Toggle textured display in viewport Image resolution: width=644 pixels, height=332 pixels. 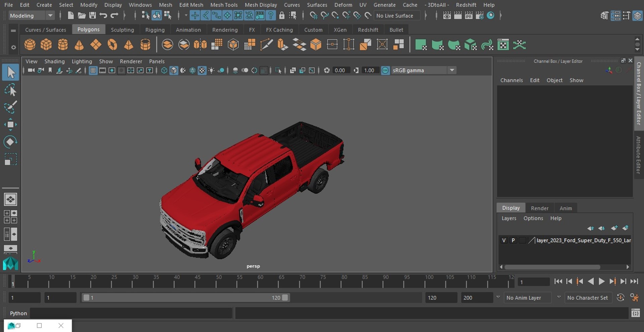[202, 70]
